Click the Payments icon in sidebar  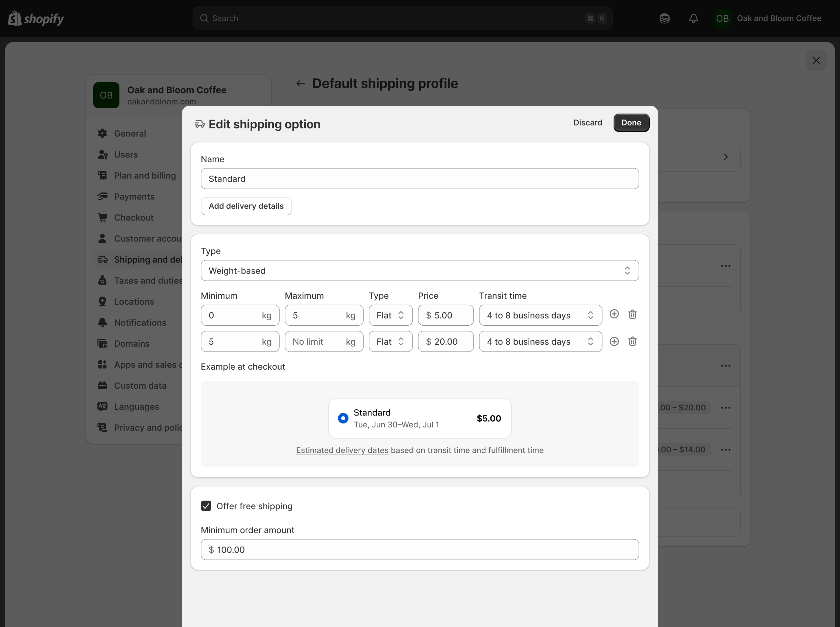[x=102, y=197]
